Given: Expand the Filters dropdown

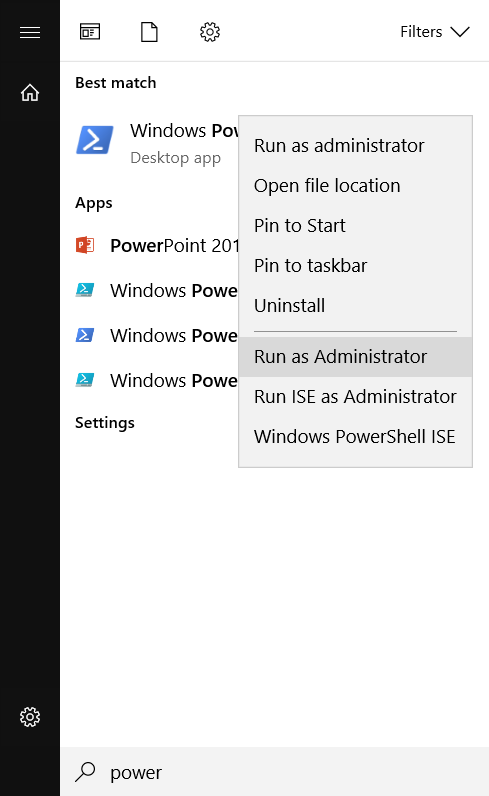Looking at the screenshot, I should tap(435, 32).
